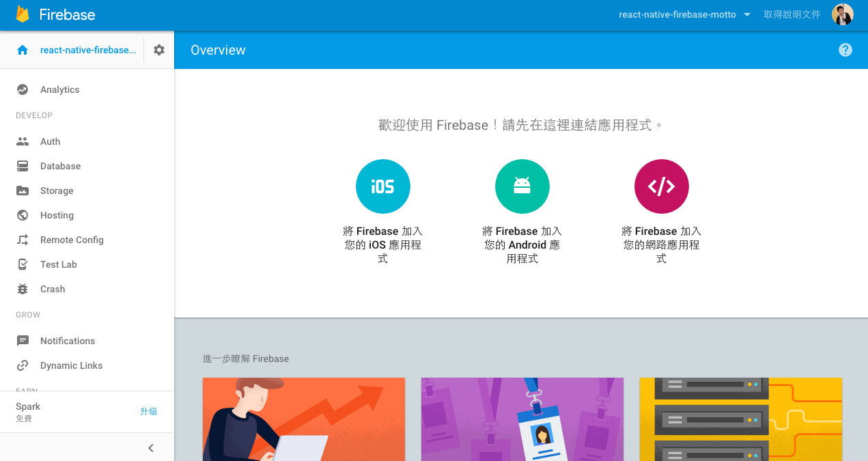Expand react-native-firebase-motto project dropdown
Image resolution: width=868 pixels, height=461 pixels.
click(x=684, y=14)
